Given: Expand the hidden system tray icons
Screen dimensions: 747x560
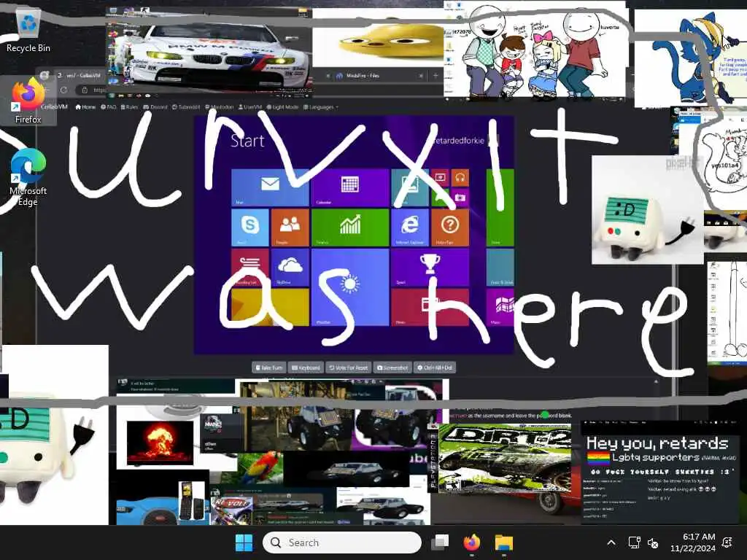Looking at the screenshot, I should [611, 542].
